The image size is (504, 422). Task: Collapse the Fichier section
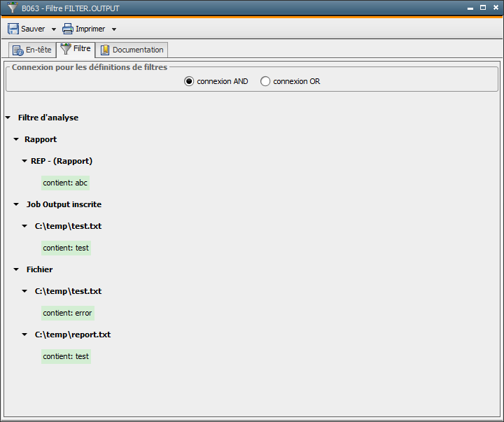click(16, 269)
